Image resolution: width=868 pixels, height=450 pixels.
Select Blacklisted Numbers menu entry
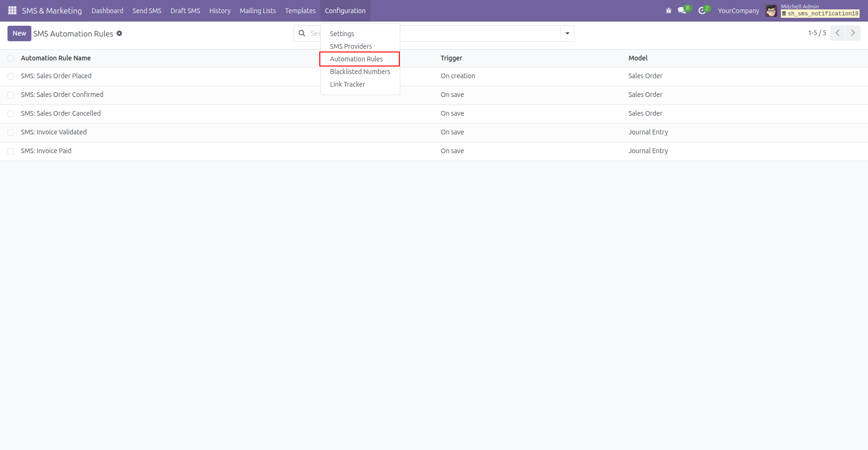click(360, 72)
